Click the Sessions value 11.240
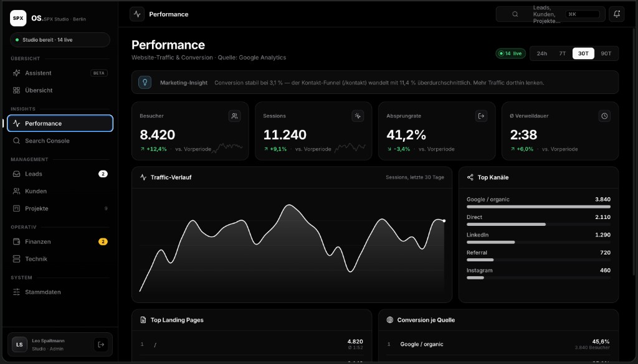Viewport: 638px width, 364px height. click(285, 135)
